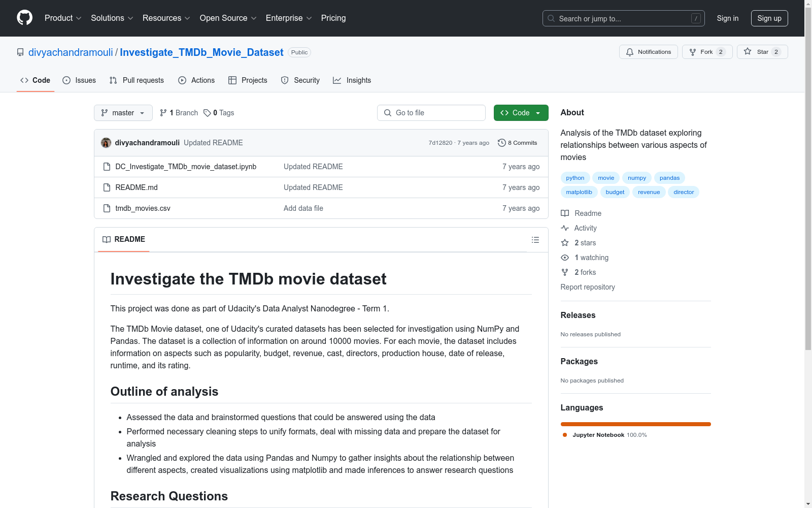Expand the Open Source menu
The height and width of the screenshot is (508, 812).
tap(228, 18)
